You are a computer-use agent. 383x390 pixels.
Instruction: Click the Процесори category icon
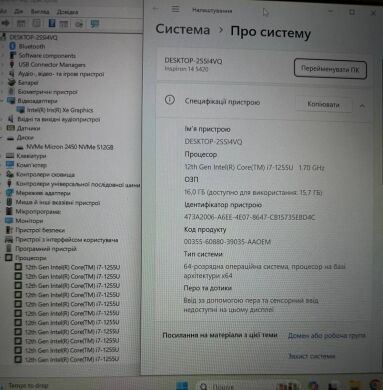pyautogui.click(x=9, y=258)
